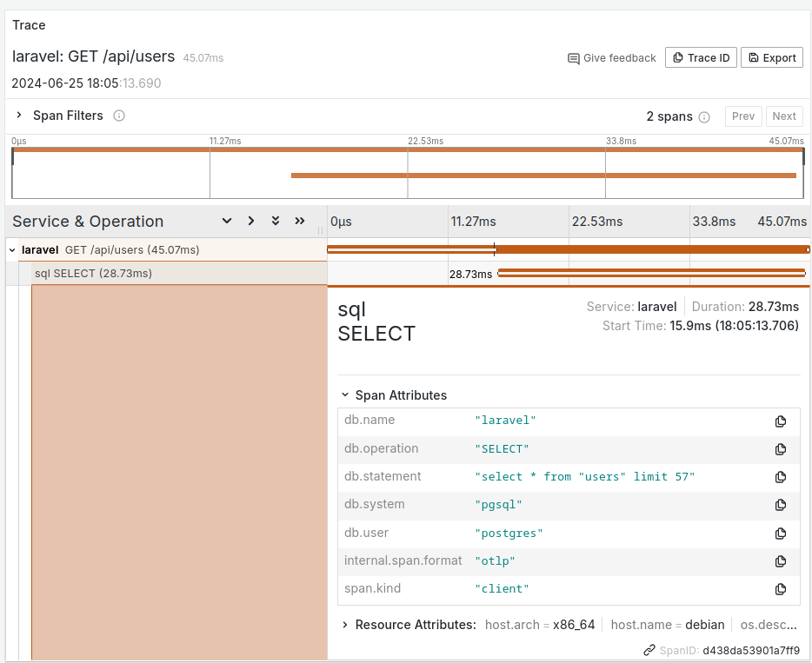Viewport: 812px width, 663px height.
Task: Click Expand +1 single chevron-right icon
Action: [251, 221]
